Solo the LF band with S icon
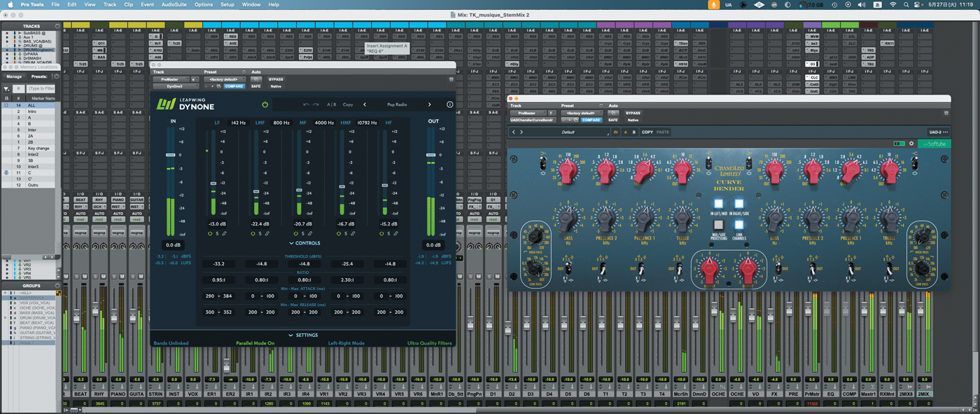Screen dimensions: 980x414 (x=218, y=233)
